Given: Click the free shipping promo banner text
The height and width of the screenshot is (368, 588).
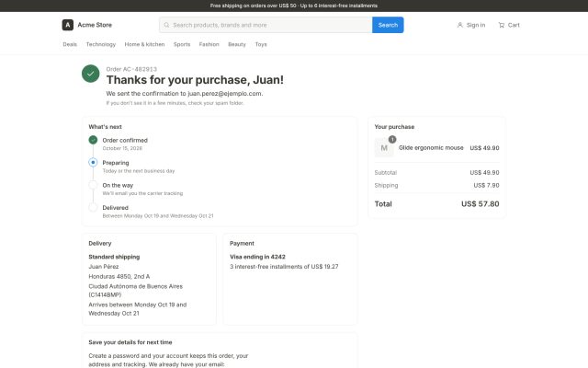Looking at the screenshot, I should (x=294, y=6).
